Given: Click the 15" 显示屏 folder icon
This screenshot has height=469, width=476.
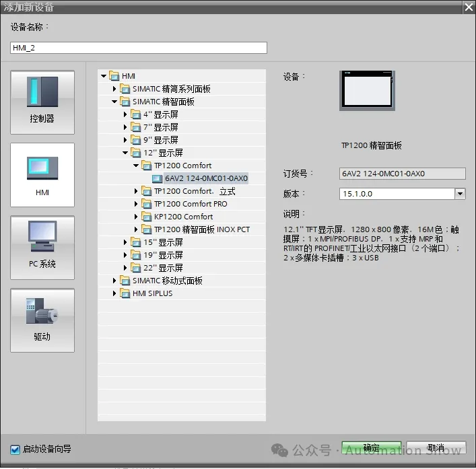Looking at the screenshot, I should point(136,242).
